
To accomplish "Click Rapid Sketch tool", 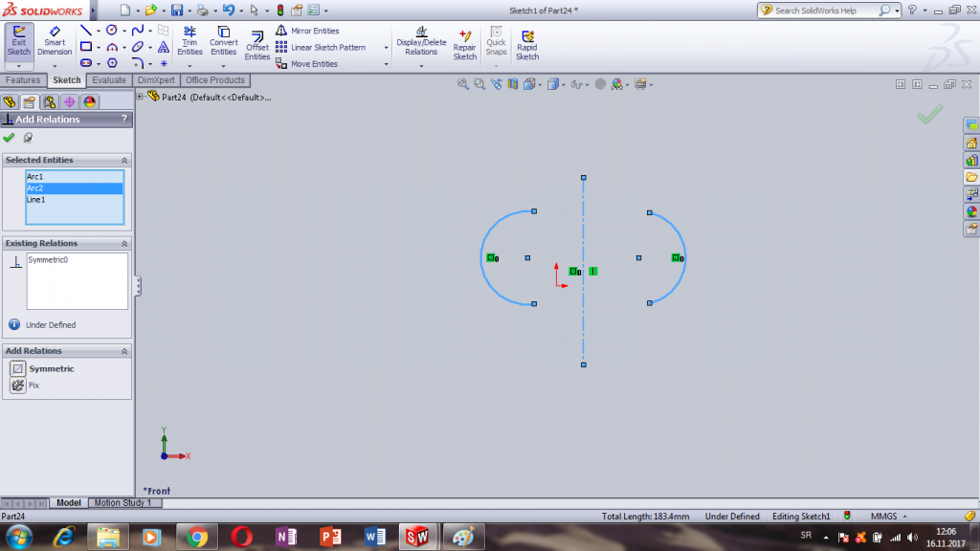I will pos(527,45).
